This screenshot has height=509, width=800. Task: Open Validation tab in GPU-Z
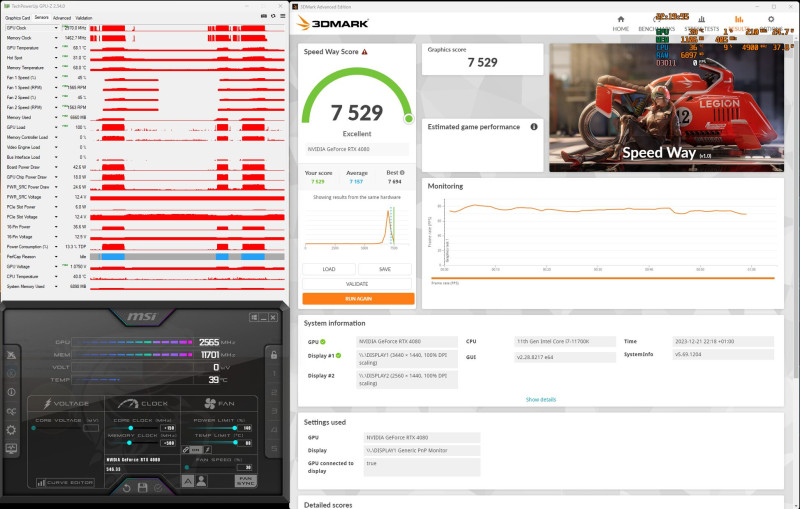pyautogui.click(x=84, y=18)
